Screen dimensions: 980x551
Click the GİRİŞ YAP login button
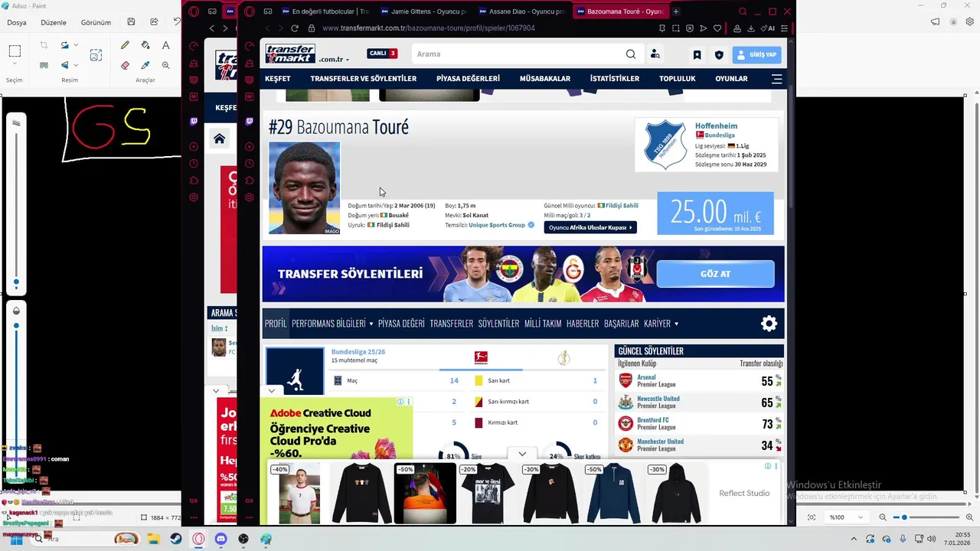pyautogui.click(x=756, y=55)
